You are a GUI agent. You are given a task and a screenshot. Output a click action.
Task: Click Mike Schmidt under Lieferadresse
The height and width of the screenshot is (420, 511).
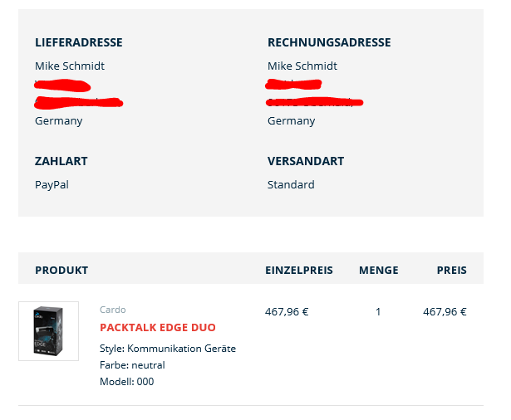[70, 66]
